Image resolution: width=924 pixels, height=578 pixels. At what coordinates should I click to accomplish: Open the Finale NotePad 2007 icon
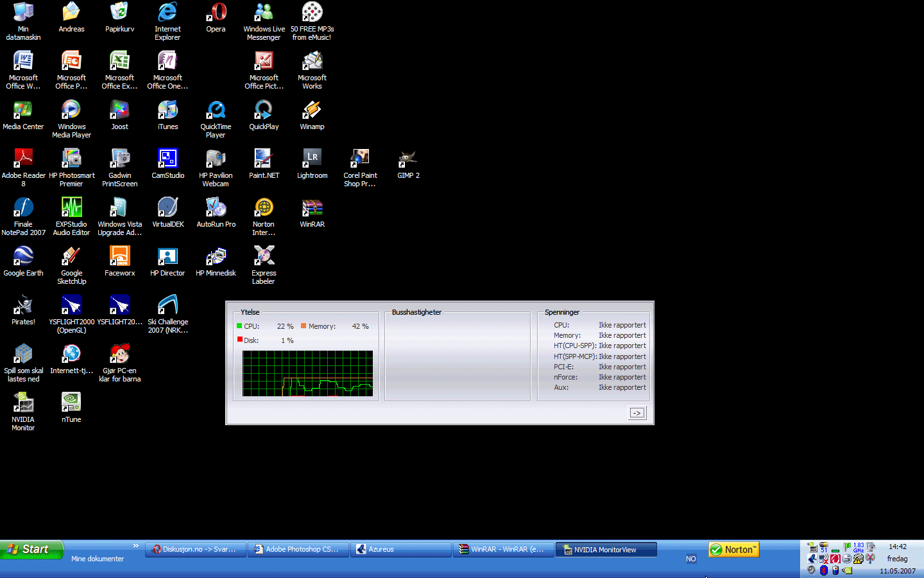[23, 216]
